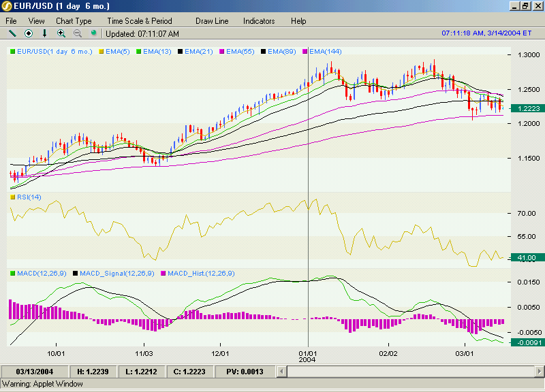Click the EMA(144) legend label

pos(326,52)
